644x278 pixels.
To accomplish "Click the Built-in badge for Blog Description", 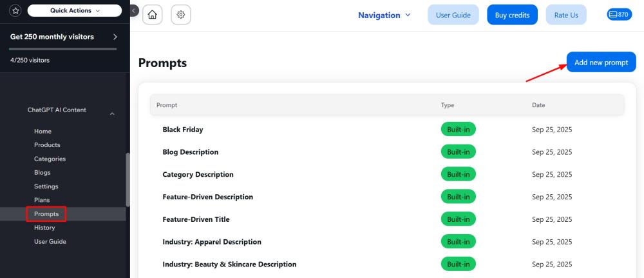I will [458, 152].
